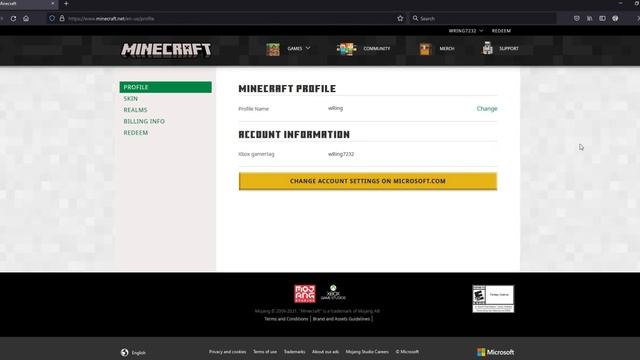Go to the browser home page icon

26,18
